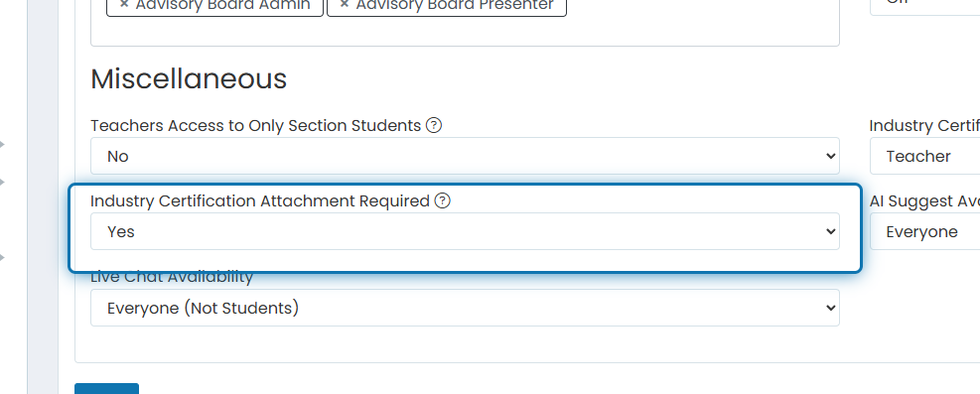Image resolution: width=980 pixels, height=394 pixels.
Task: Click the Live Chat Availability label
Action: 172,278
